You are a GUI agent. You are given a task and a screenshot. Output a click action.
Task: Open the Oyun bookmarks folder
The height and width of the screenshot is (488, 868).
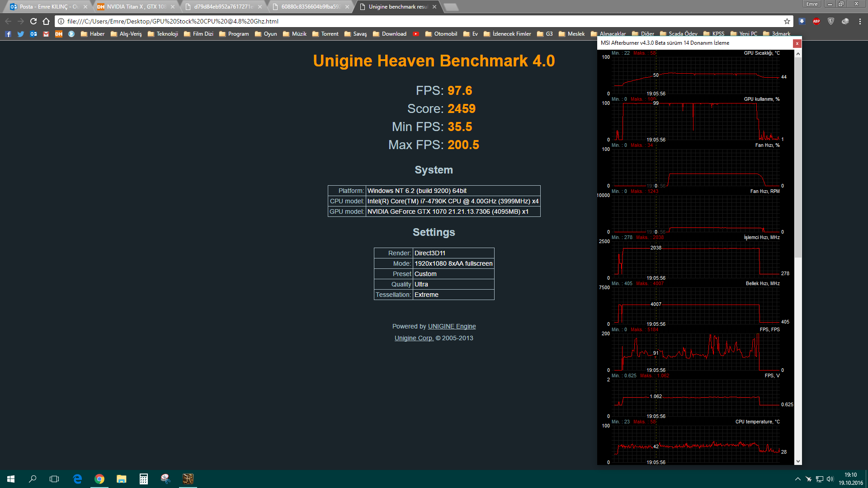point(266,34)
